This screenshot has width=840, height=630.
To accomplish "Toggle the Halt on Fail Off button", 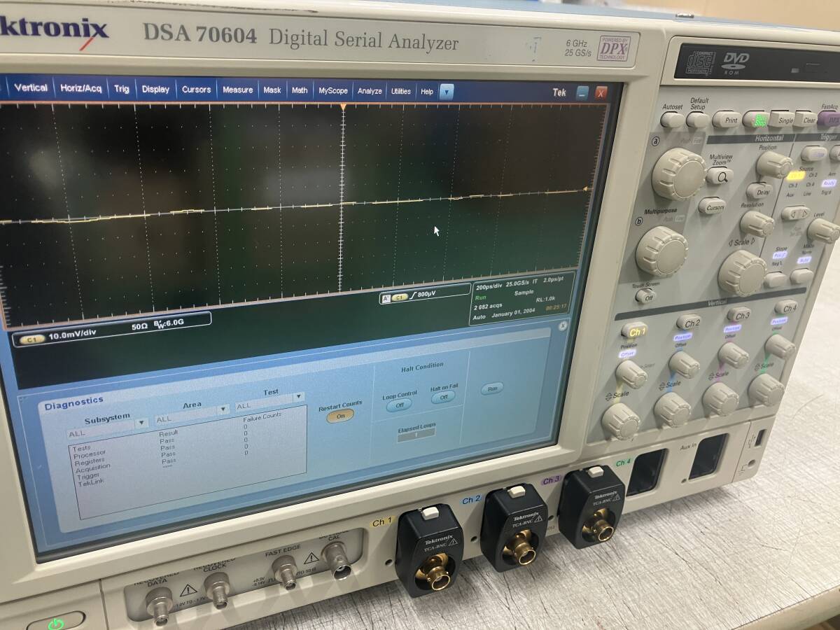I will (x=442, y=398).
